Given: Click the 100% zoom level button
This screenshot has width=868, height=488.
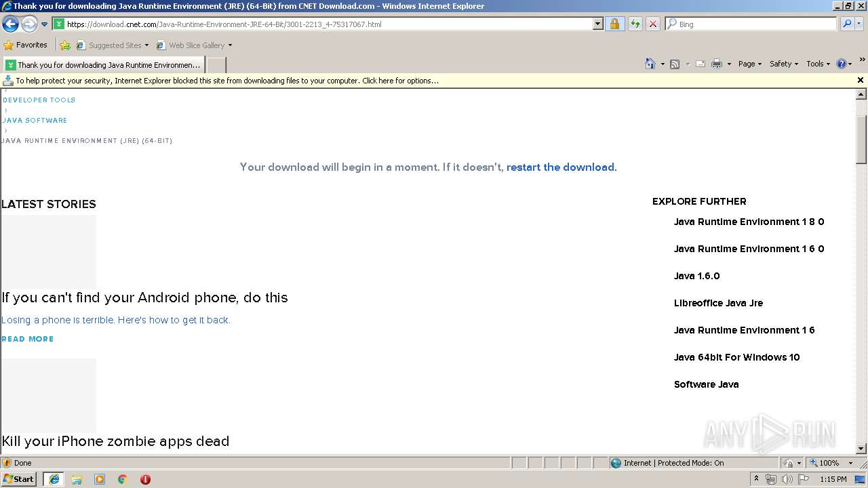Looking at the screenshot, I should click(823, 463).
